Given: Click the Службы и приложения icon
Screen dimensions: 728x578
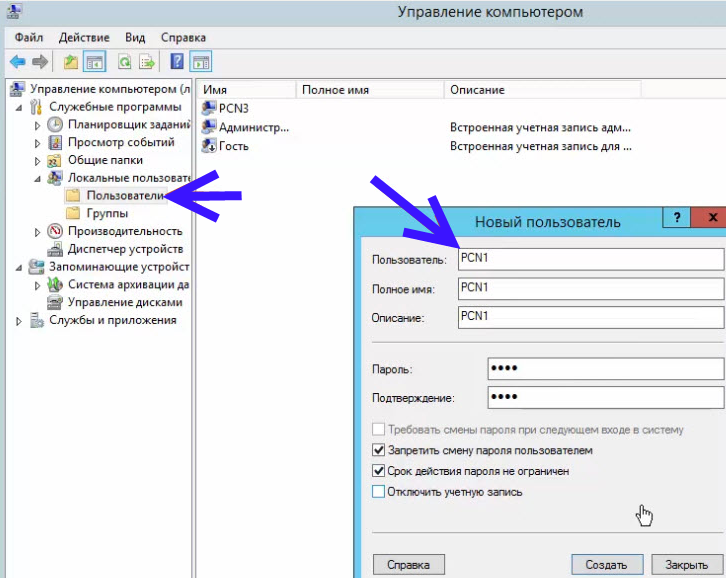Looking at the screenshot, I should point(36,320).
